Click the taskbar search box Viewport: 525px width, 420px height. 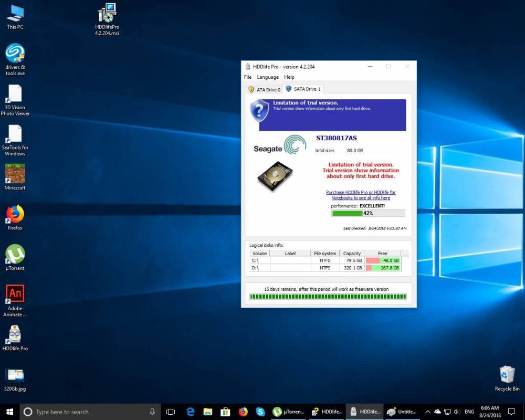point(90,412)
